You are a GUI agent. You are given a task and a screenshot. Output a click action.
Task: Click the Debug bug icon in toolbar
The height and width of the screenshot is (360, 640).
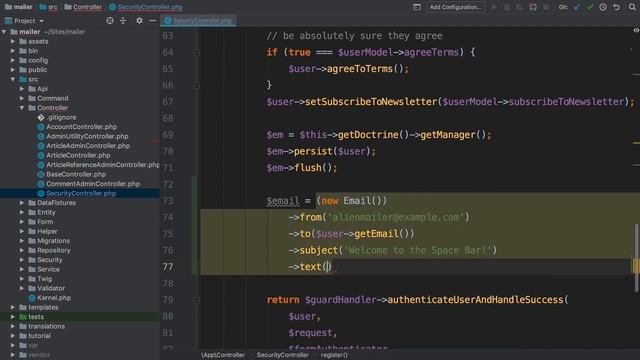tap(507, 7)
